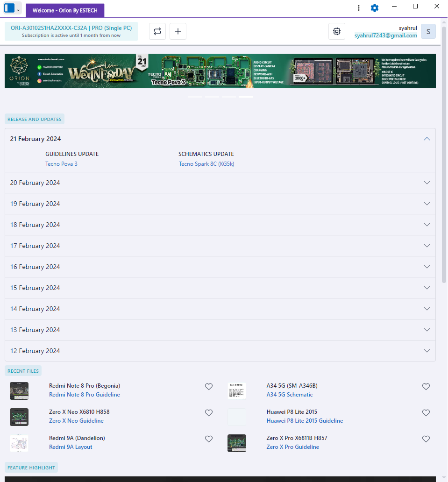Click the scrollbar up arrow
This screenshot has height=482, width=448.
pyautogui.click(x=444, y=22)
